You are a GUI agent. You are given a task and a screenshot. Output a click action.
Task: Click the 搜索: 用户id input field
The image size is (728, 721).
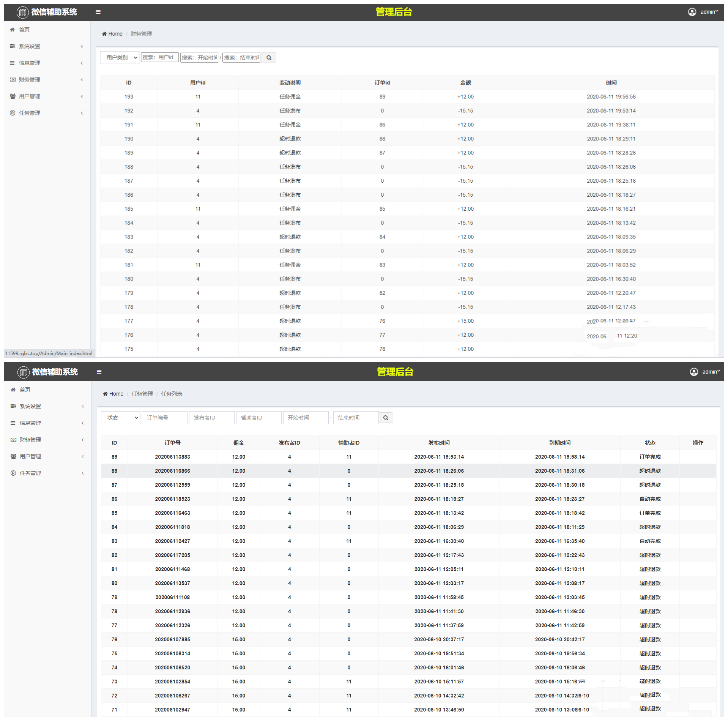[160, 58]
